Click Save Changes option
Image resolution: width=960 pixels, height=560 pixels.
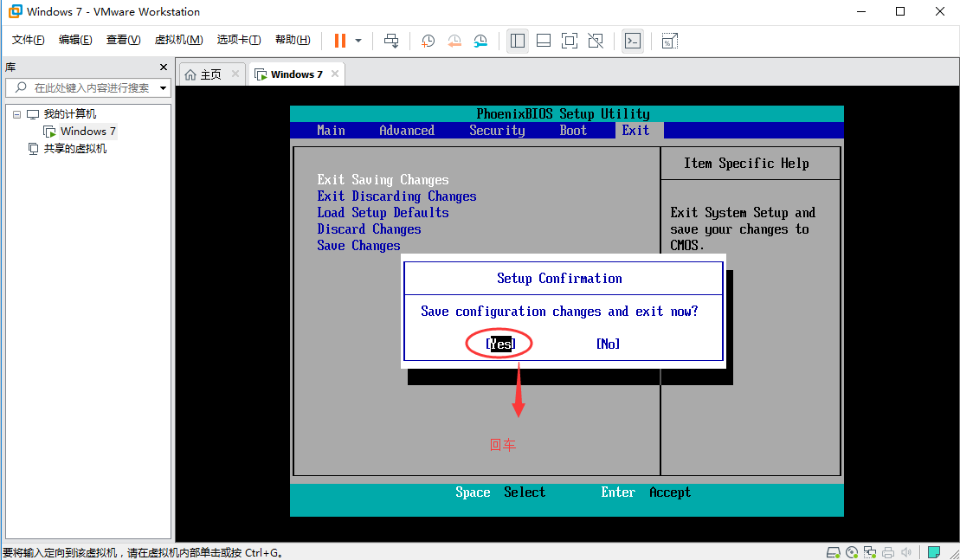click(358, 246)
